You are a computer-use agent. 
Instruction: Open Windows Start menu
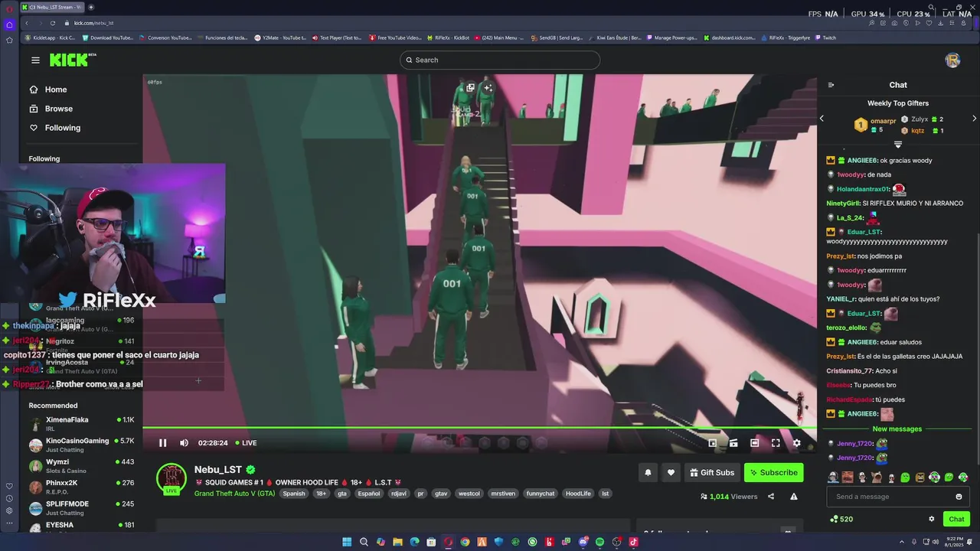[x=347, y=542]
